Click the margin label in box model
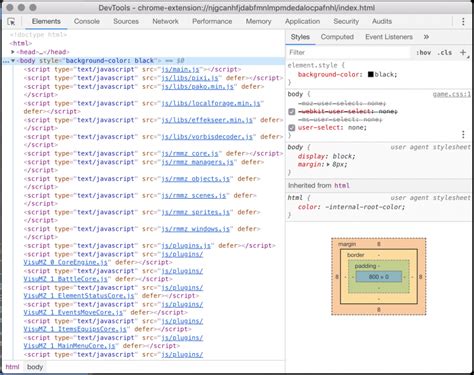474x375 pixels. [x=347, y=244]
